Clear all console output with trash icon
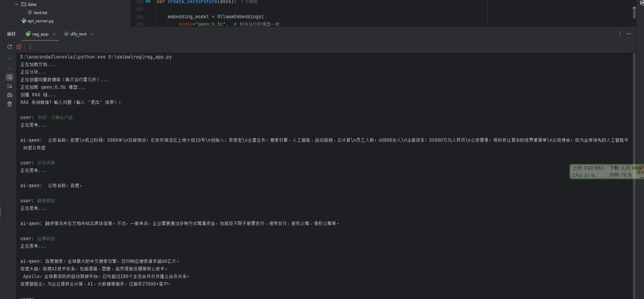Screen dimensions: 644x299 10,104
